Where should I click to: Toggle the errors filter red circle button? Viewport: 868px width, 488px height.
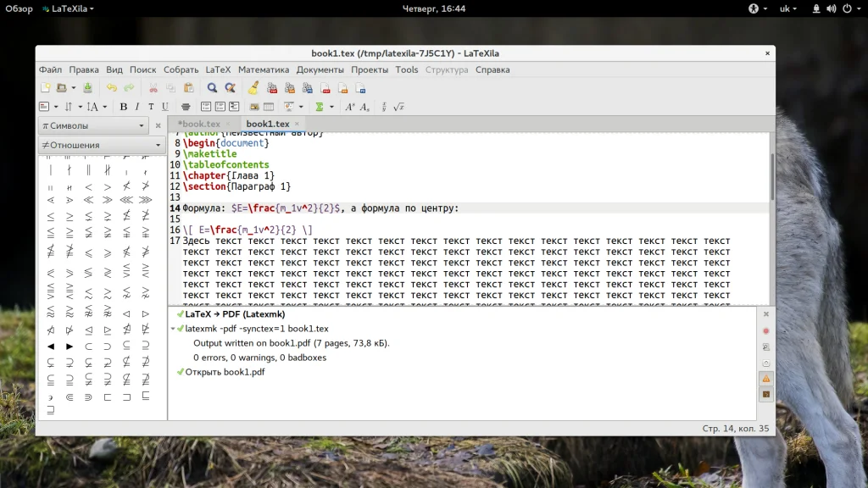click(766, 330)
